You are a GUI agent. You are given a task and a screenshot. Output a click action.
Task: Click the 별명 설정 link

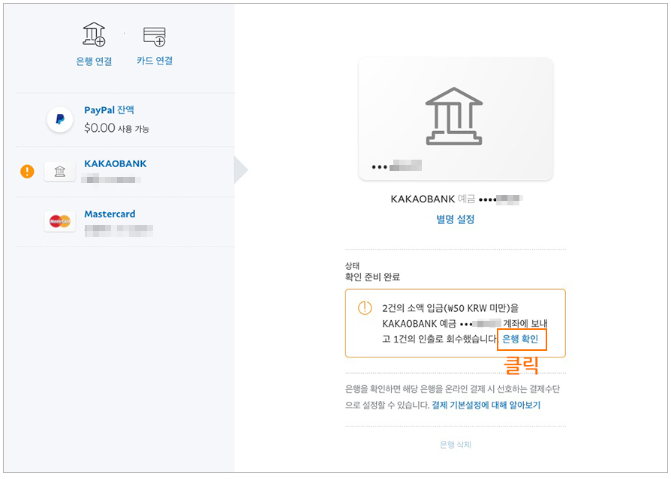point(455,219)
